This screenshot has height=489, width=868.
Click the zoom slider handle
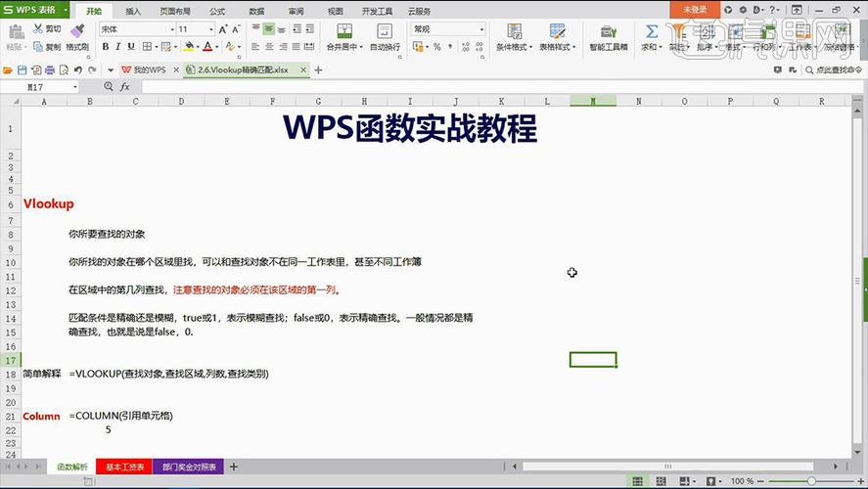click(810, 481)
